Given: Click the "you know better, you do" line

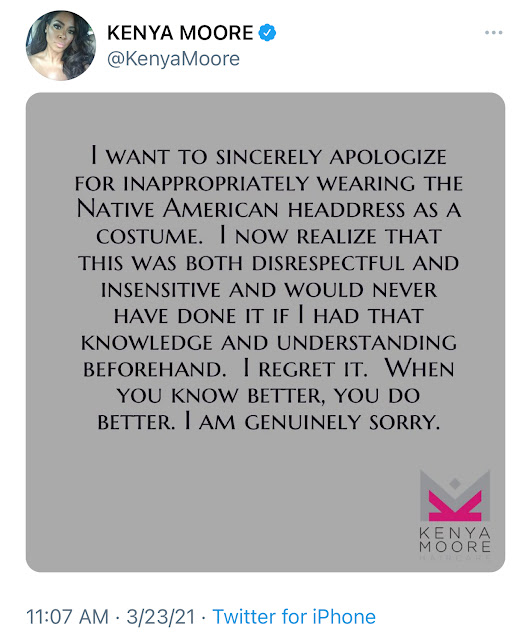Looking at the screenshot, I should [x=268, y=395].
